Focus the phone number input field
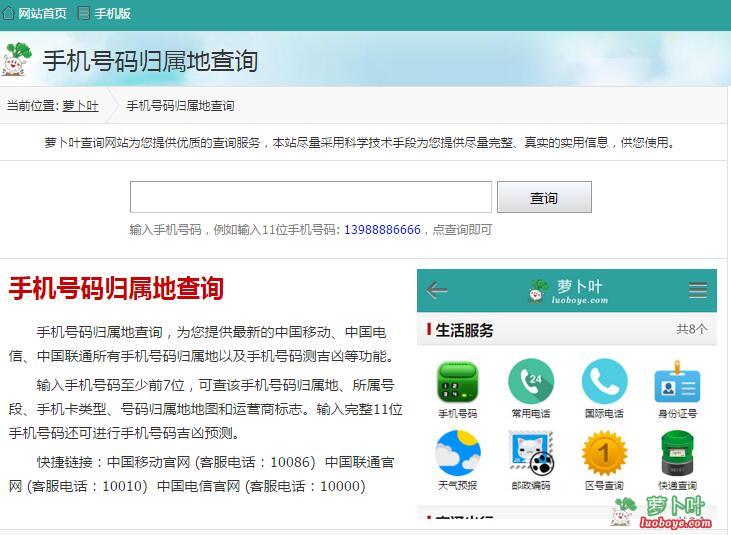 point(310,197)
